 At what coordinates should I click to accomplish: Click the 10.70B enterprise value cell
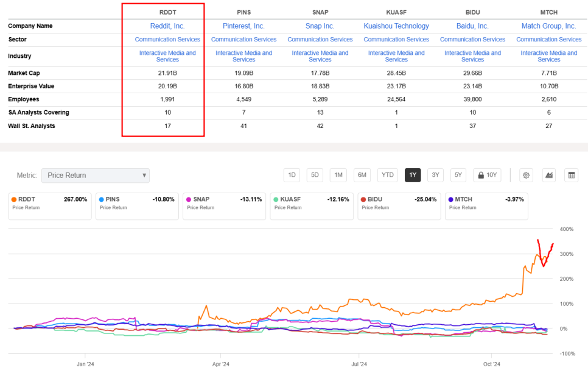[549, 86]
